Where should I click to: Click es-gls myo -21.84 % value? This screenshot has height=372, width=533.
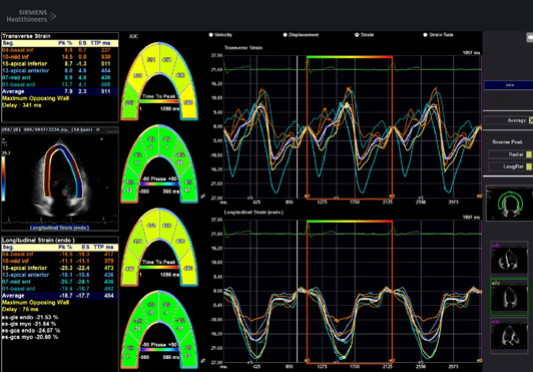click(29, 324)
